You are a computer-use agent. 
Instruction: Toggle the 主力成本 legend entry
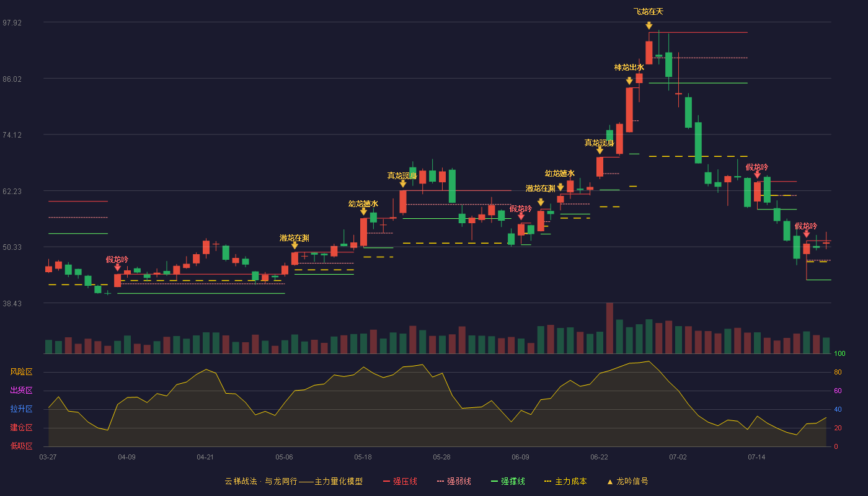point(565,481)
